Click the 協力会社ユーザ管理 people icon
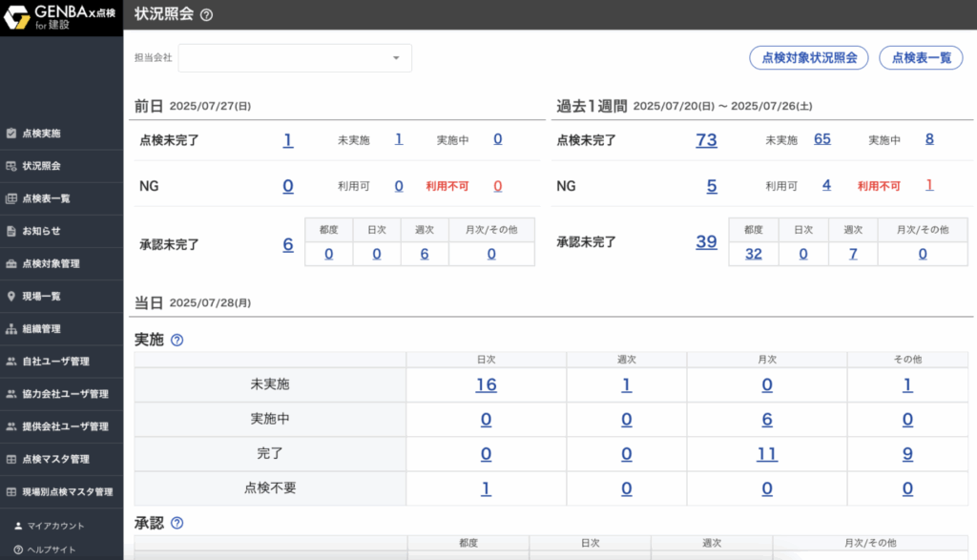Screen dimensions: 977x560 [11, 394]
